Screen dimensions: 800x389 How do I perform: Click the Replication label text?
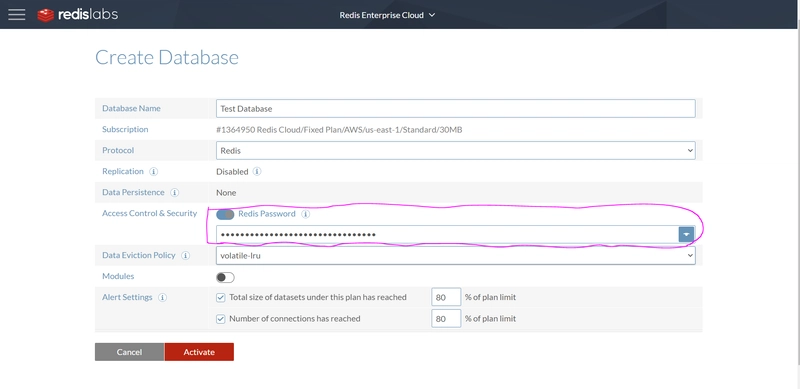123,172
